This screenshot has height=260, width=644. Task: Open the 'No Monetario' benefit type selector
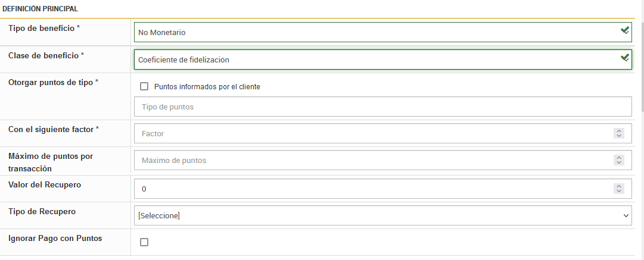pos(375,32)
